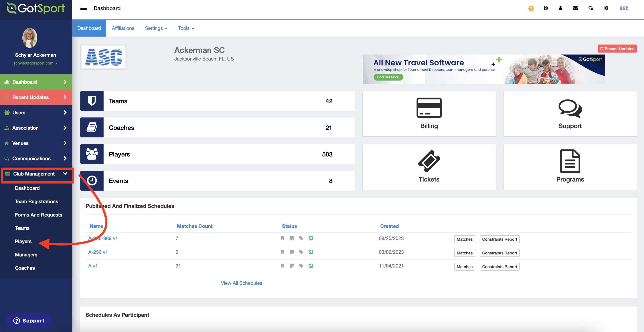Viewport: 644px width, 332px height.
Task: Click green status icon for A-256 v1
Action: (x=310, y=252)
